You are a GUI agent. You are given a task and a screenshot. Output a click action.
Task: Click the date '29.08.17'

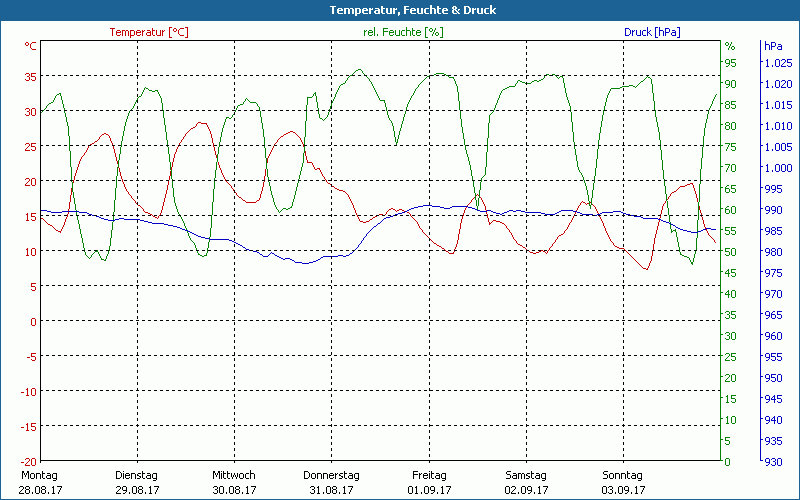137,490
